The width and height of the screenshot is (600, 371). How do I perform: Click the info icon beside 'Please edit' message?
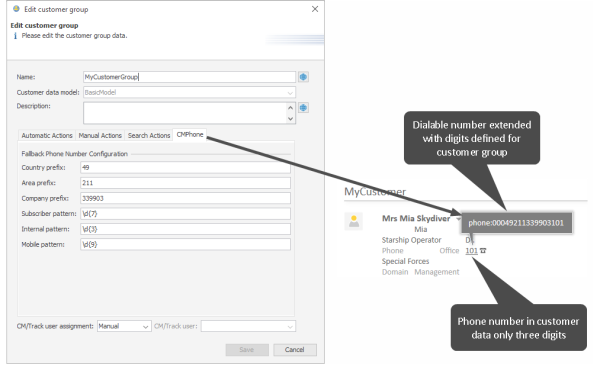(x=15, y=36)
